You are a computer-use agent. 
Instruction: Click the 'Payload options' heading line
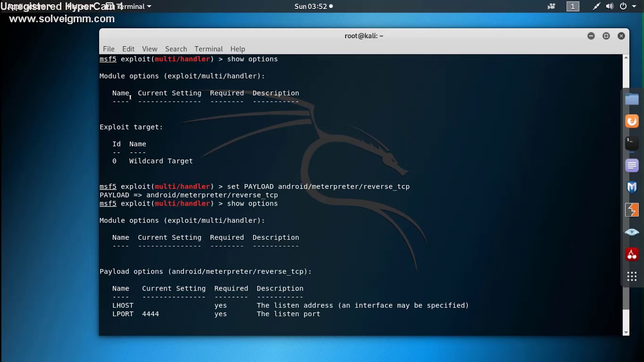point(206,271)
